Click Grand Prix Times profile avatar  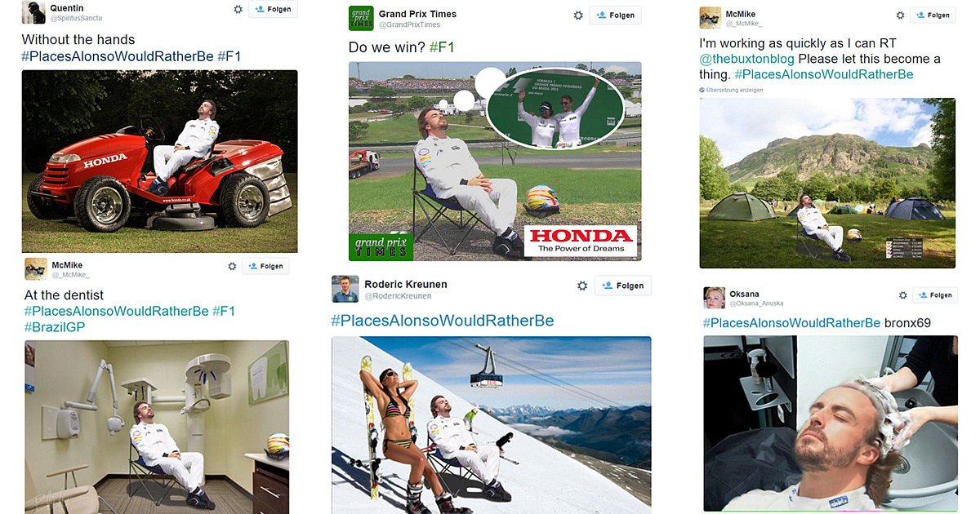click(360, 19)
